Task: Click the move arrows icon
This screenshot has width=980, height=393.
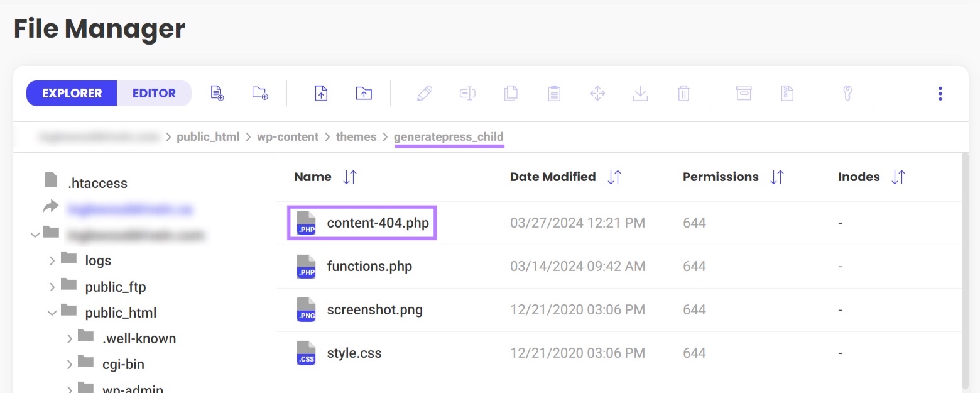Action: [x=597, y=92]
